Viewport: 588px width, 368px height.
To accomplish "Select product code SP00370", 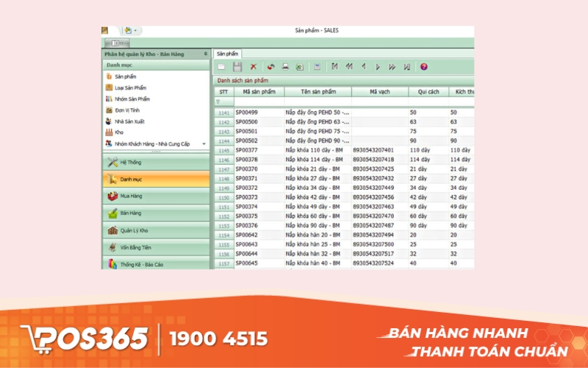I will point(246,169).
